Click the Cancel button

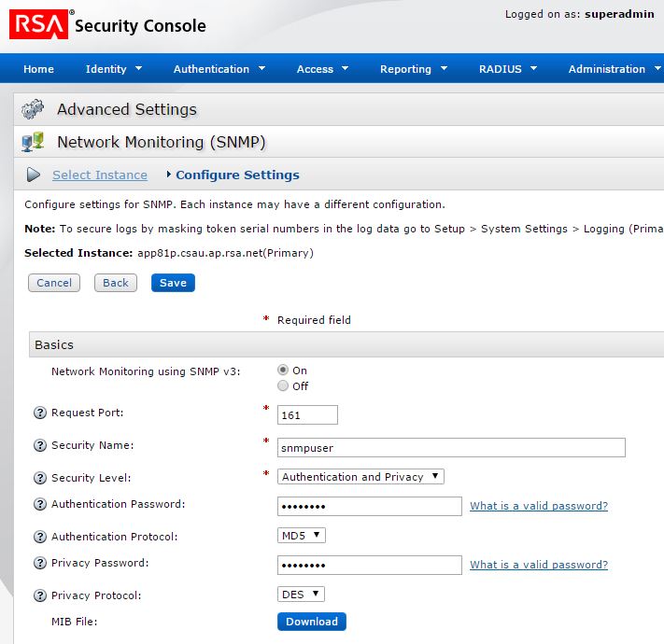(54, 283)
